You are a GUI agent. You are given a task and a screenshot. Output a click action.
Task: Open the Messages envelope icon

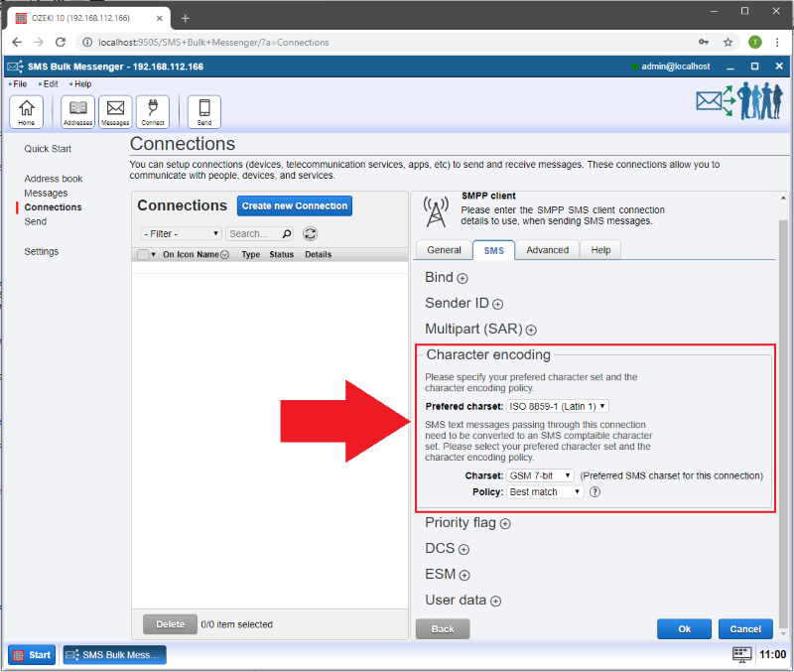(x=115, y=111)
